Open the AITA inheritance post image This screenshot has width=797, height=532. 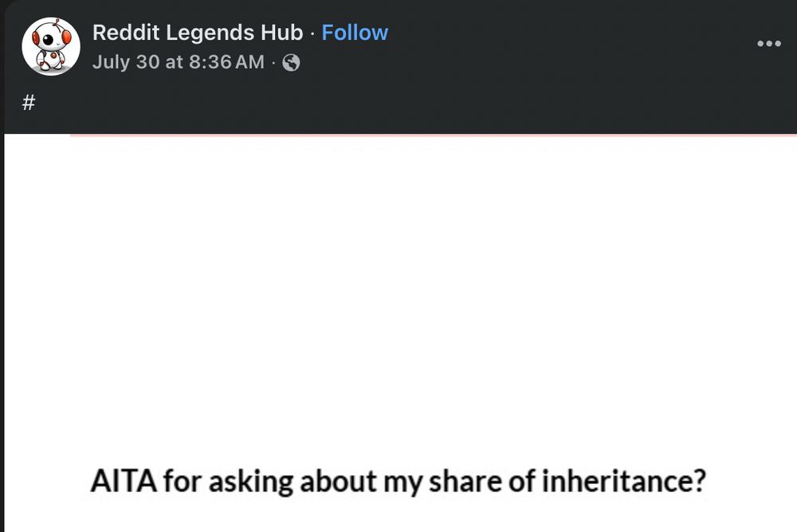point(401,333)
